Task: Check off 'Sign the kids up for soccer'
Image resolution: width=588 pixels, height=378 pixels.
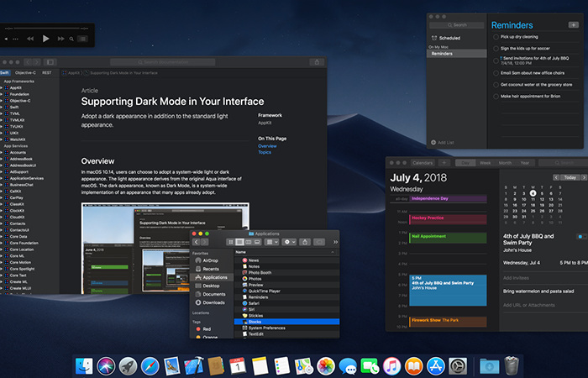Action: (496, 49)
